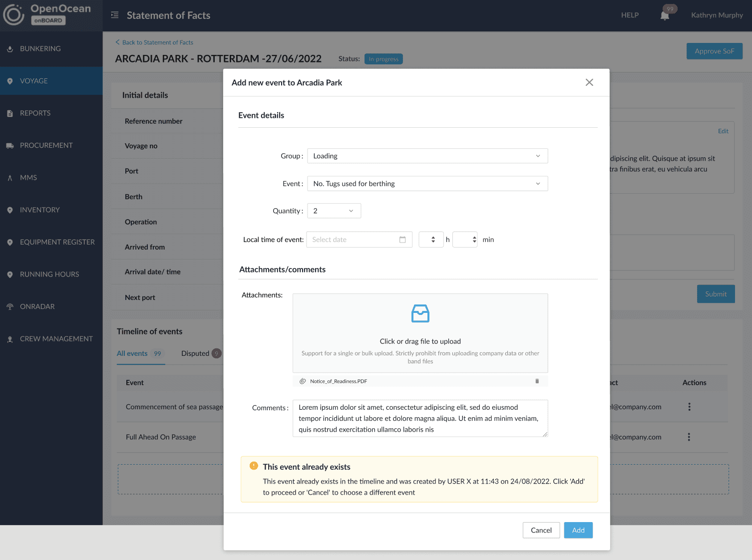
Task: Open the notifications bell icon
Action: (x=665, y=15)
